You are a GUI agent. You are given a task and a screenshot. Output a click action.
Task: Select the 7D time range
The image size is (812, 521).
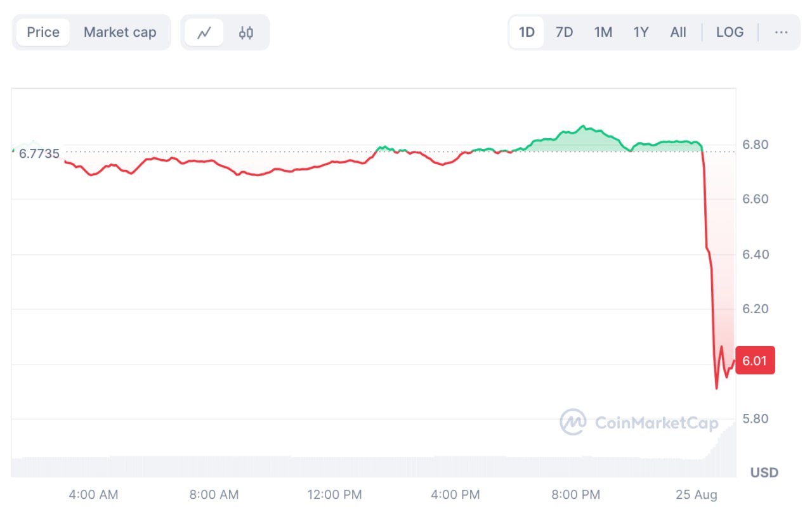click(564, 32)
